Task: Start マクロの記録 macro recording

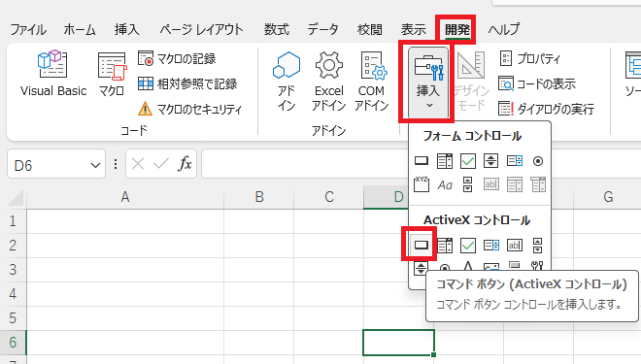Action: [x=177, y=59]
